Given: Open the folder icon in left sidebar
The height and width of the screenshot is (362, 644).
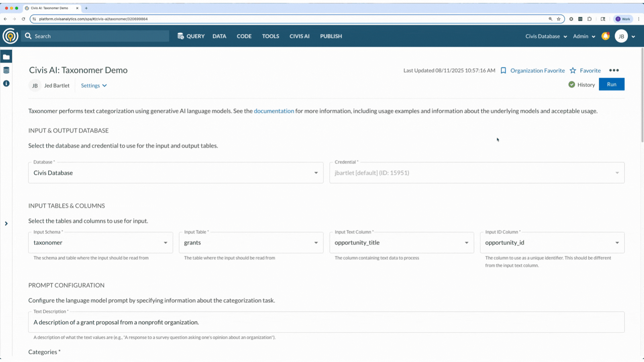Looking at the screenshot, I should click(6, 57).
